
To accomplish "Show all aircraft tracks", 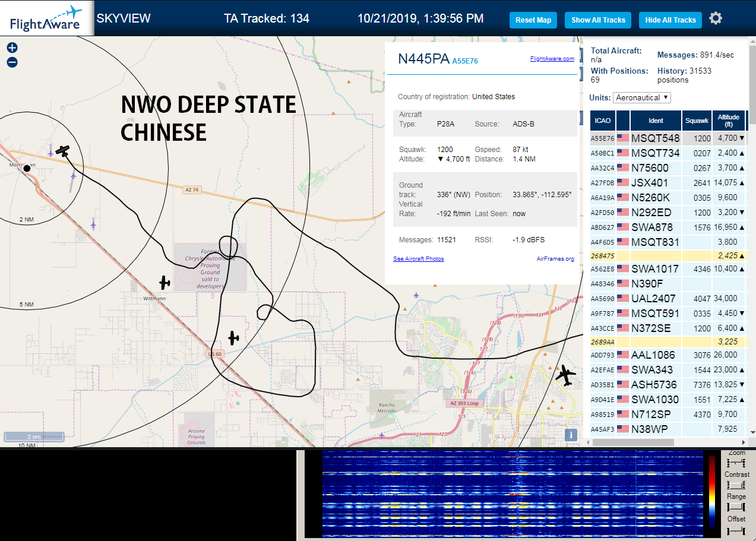I will [598, 20].
